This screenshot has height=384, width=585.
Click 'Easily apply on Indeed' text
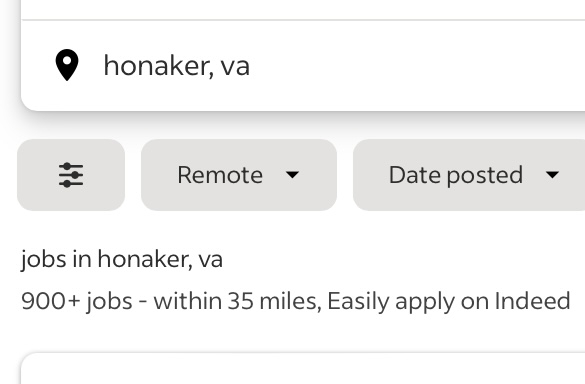(x=449, y=301)
